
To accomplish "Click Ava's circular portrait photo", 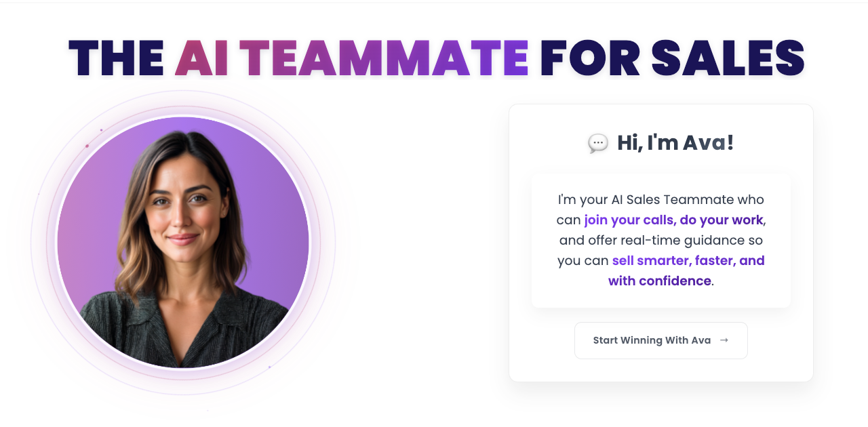I will 183,243.
